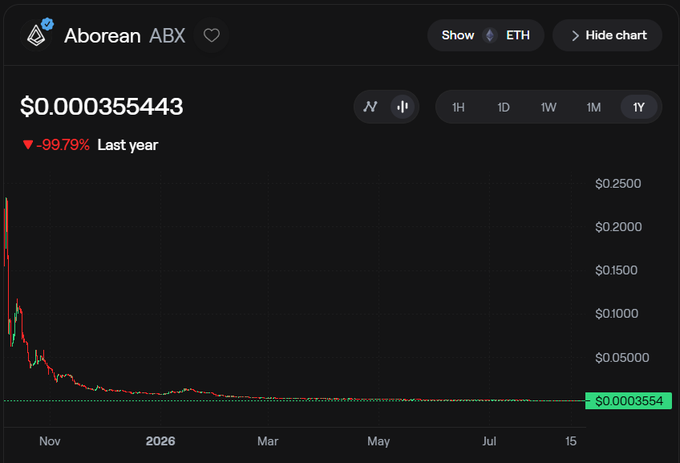This screenshot has height=463, width=680.
Task: Click the Aborean token name
Action: (x=102, y=36)
